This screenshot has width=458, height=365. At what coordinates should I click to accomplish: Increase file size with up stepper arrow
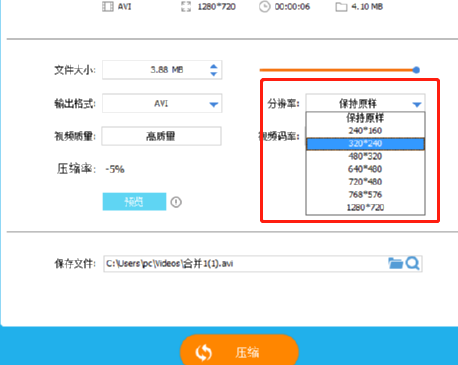pyautogui.click(x=214, y=66)
